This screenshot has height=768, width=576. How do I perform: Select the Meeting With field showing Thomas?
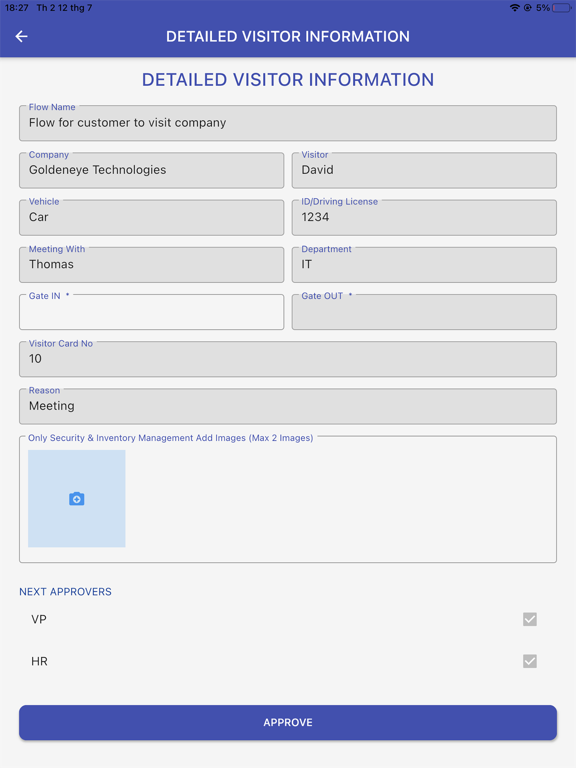[151, 264]
